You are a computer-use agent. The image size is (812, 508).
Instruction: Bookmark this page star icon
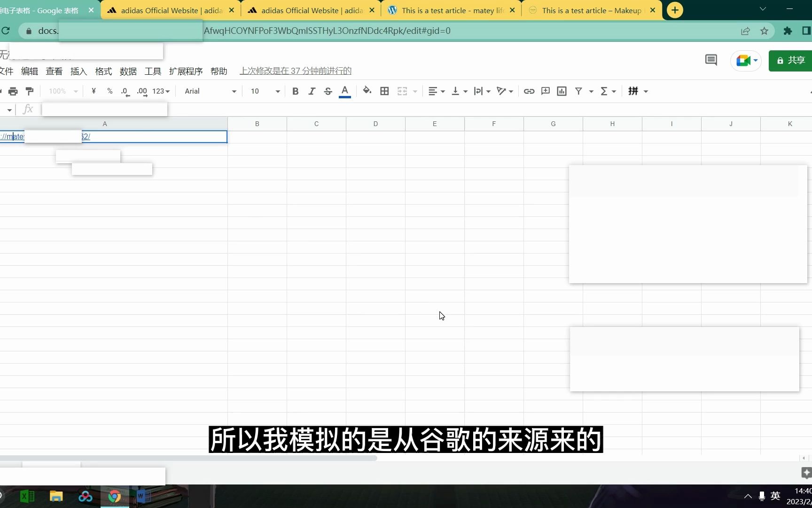pos(764,31)
